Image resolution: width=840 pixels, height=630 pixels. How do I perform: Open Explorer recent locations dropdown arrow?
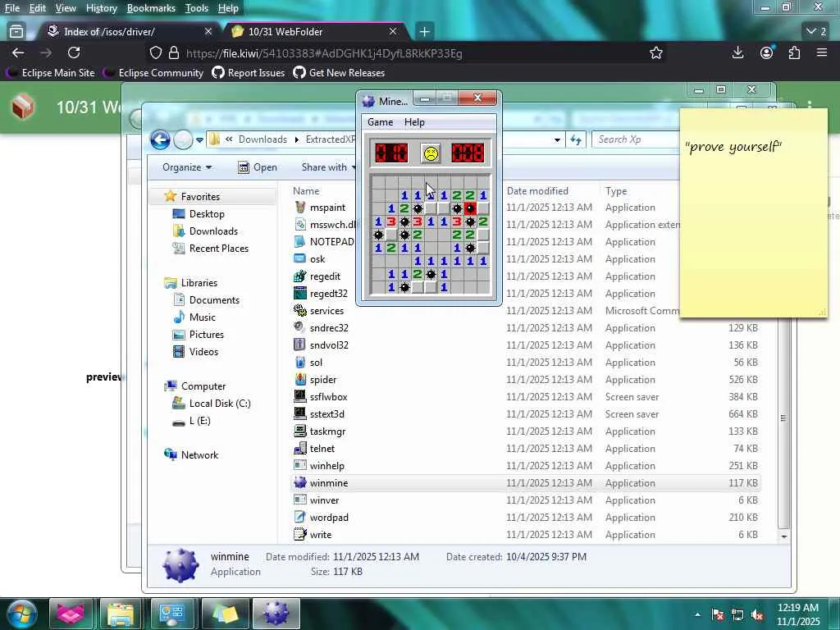point(199,140)
